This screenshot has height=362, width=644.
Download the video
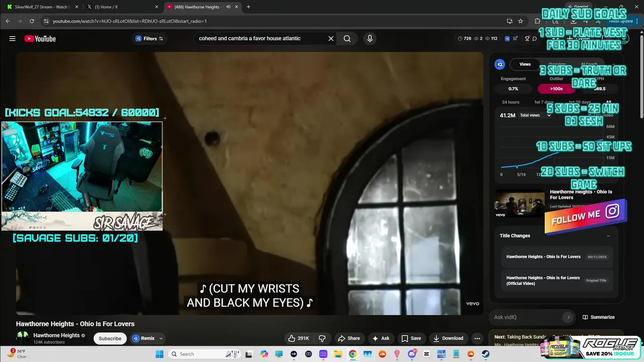pyautogui.click(x=448, y=338)
